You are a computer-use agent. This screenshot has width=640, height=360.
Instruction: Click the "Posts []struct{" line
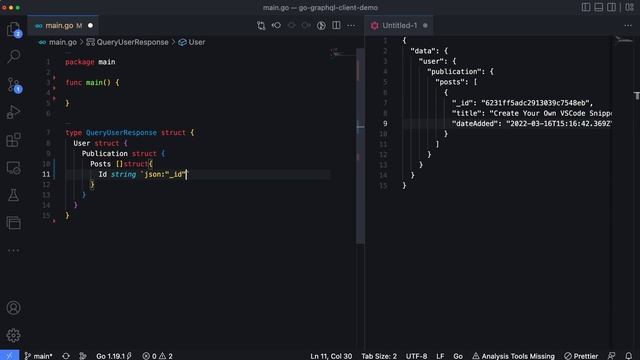click(x=121, y=164)
